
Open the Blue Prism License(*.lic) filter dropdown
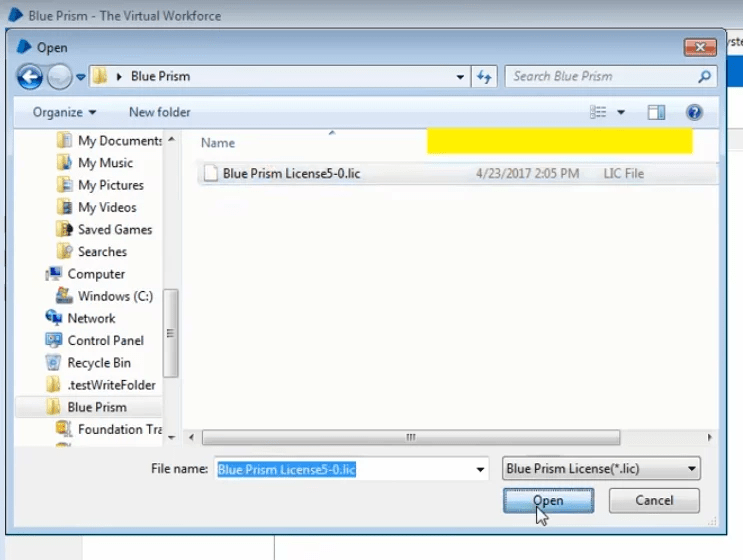[601, 469]
